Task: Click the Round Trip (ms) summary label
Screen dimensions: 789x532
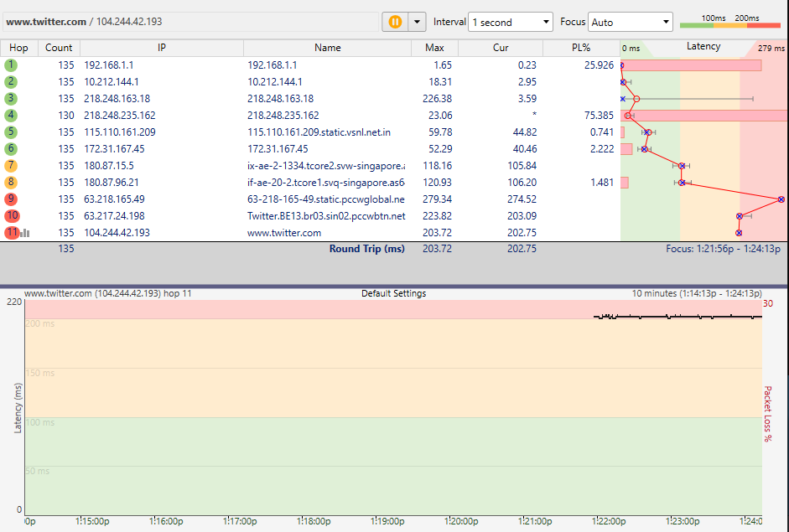Action: click(x=366, y=248)
